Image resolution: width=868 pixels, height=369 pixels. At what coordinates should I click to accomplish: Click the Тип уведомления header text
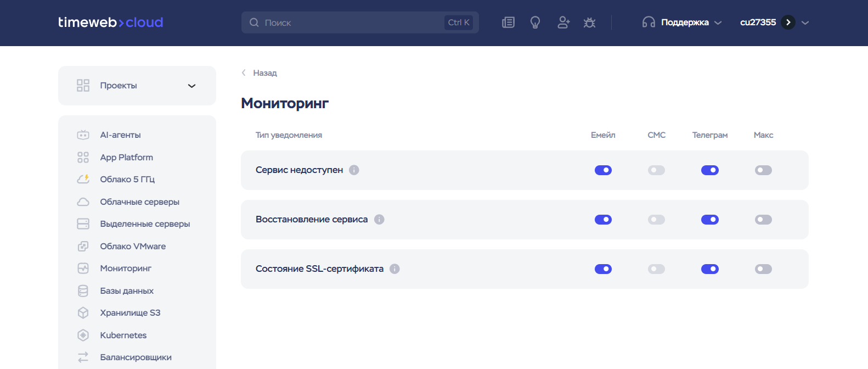click(x=289, y=135)
